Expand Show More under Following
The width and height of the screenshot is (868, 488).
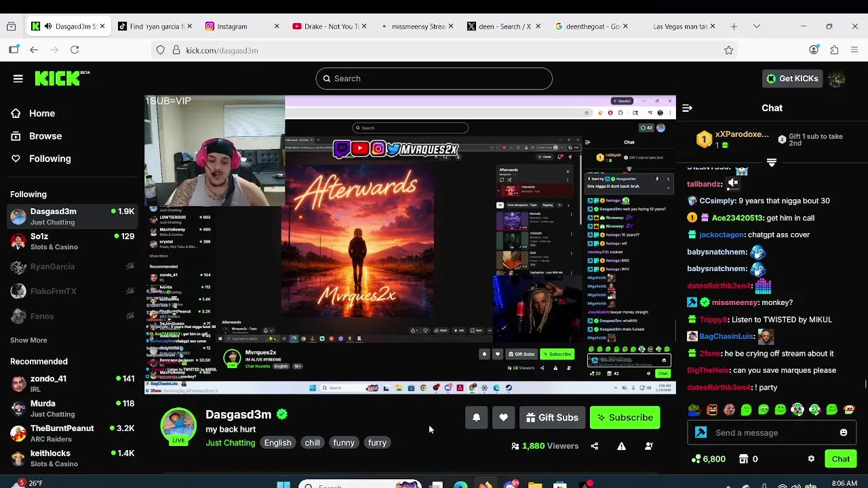28,340
